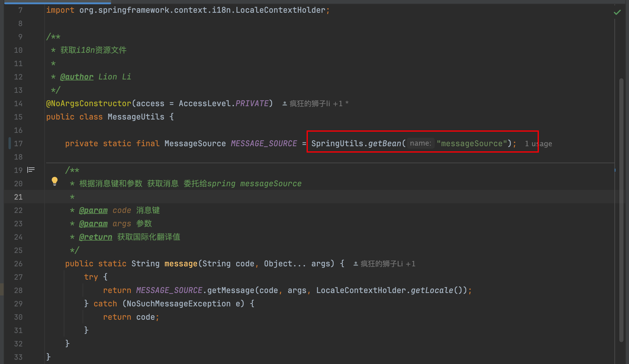The image size is (629, 364).
Task: Click the inspection checkmark in the top-right corner
Action: point(617,12)
